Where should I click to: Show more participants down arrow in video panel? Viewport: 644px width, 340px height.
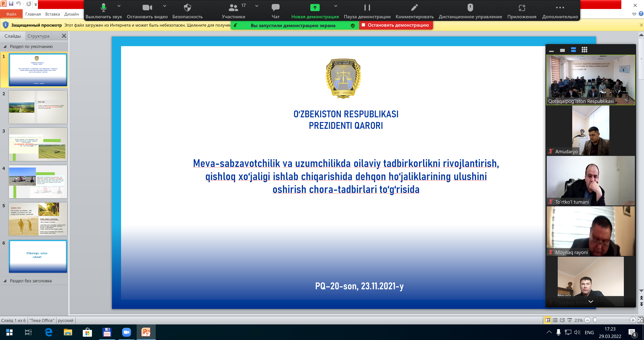[x=591, y=301]
